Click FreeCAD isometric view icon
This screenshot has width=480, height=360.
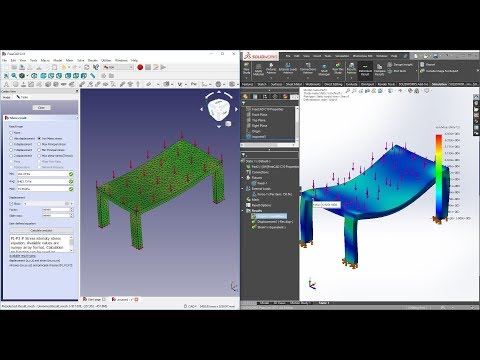[34, 76]
